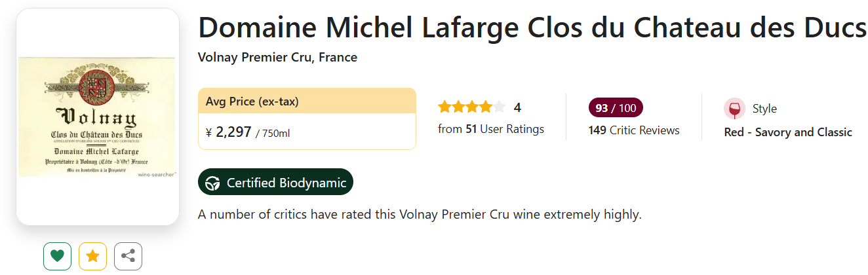Click the 93 / 100 critic score badge

(x=616, y=107)
